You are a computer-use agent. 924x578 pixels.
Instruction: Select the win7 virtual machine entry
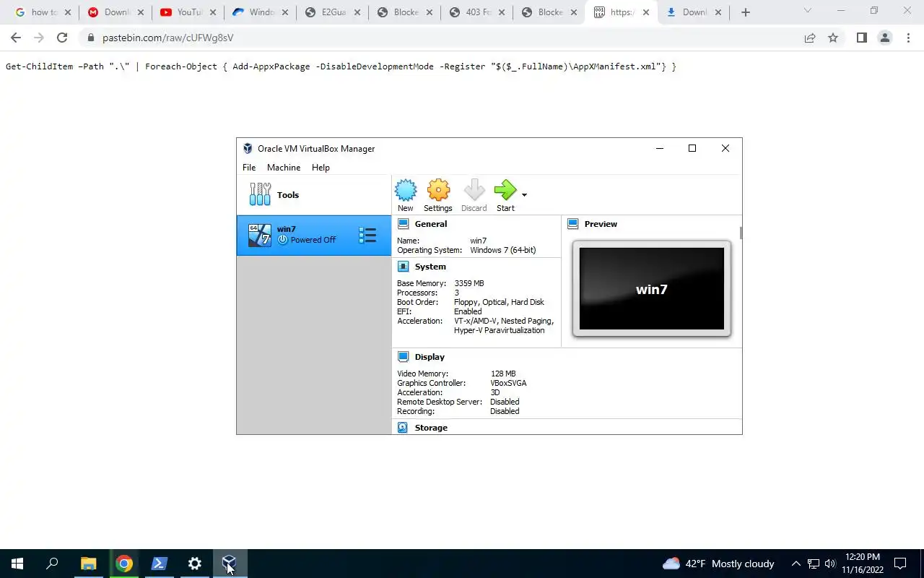point(314,235)
